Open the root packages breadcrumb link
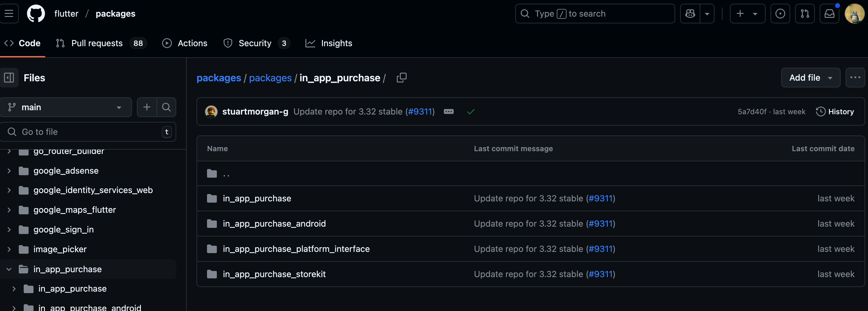The height and width of the screenshot is (311, 868). [219, 78]
